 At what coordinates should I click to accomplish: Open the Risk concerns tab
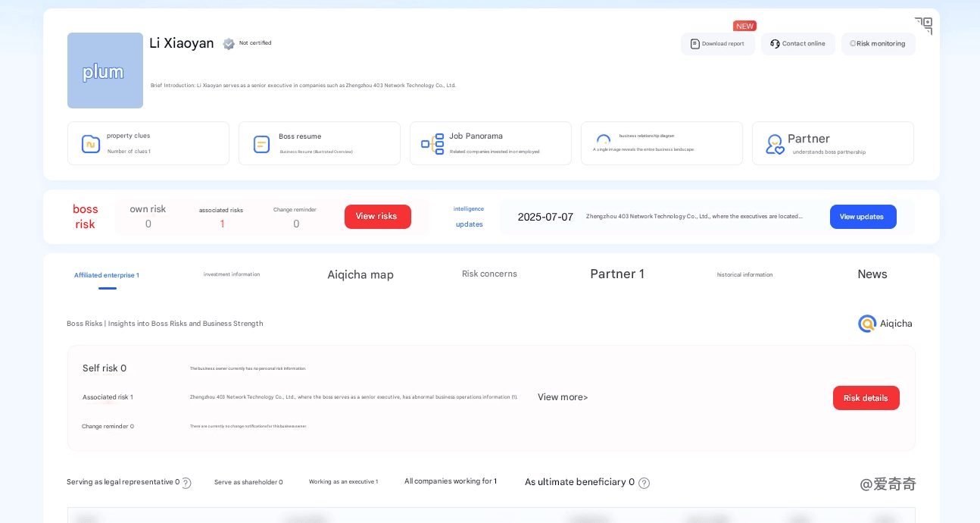[489, 274]
